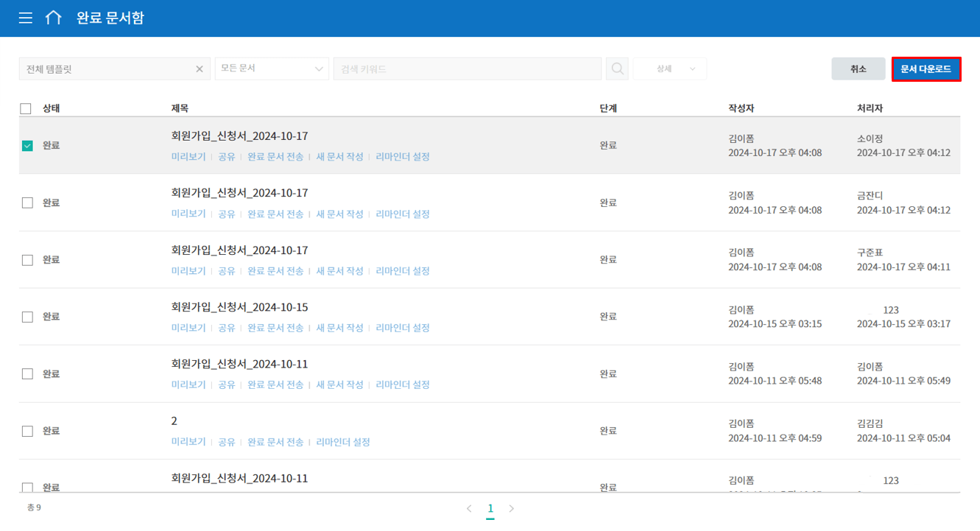980x531 pixels.
Task: Click 완료 문서 전송 on 구준표's row
Action: [275, 271]
